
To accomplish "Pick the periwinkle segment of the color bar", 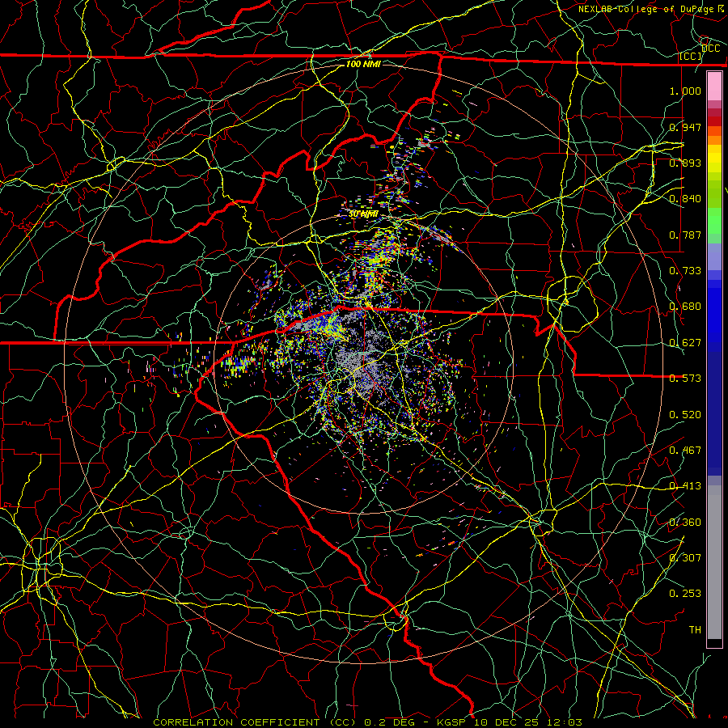I will point(714,256).
